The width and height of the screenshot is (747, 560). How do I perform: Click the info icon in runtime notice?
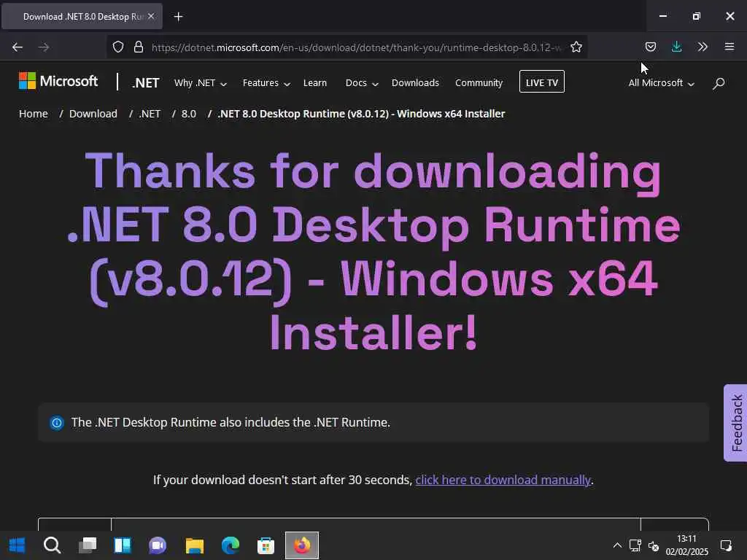57,422
